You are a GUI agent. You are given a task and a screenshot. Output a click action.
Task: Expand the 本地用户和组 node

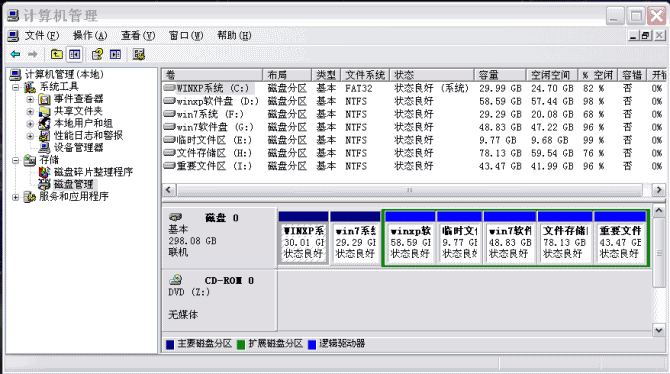(30, 124)
